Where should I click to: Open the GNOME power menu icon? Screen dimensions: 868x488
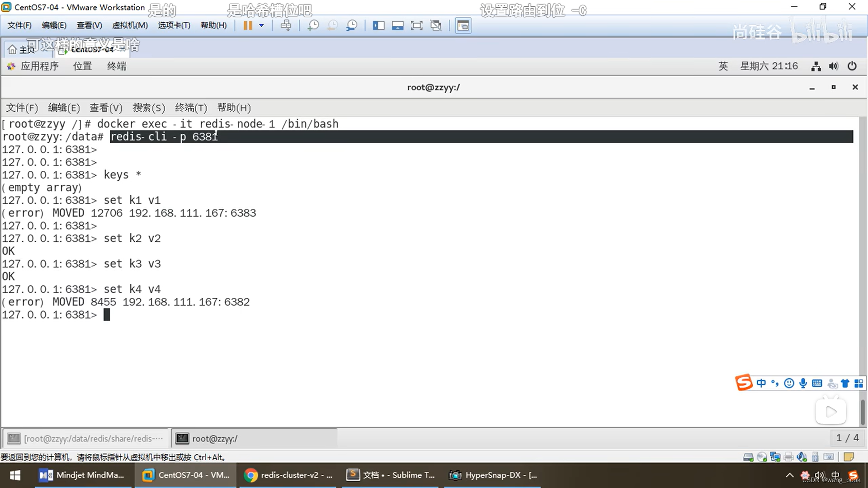click(852, 66)
